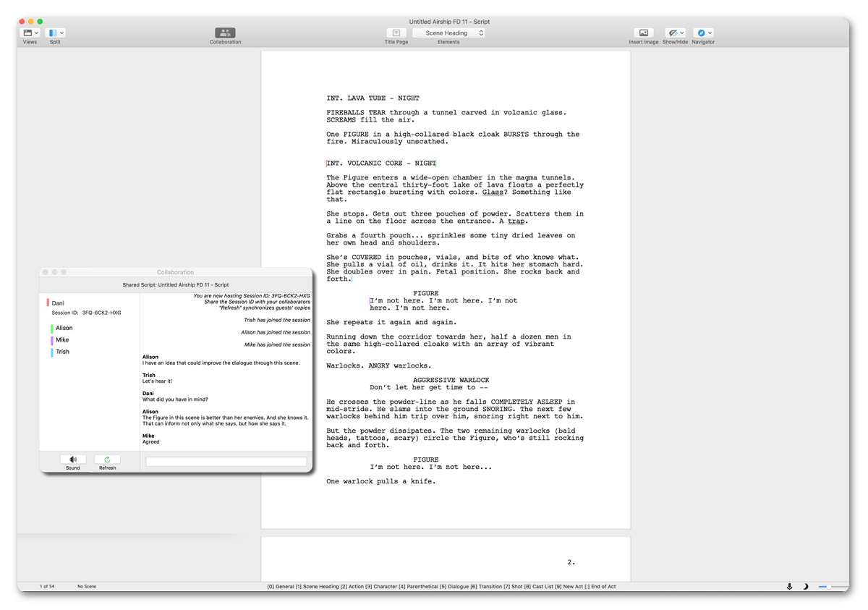868x610 pixels.
Task: Click the Refresh icon in Collaboration window
Action: pos(107,459)
